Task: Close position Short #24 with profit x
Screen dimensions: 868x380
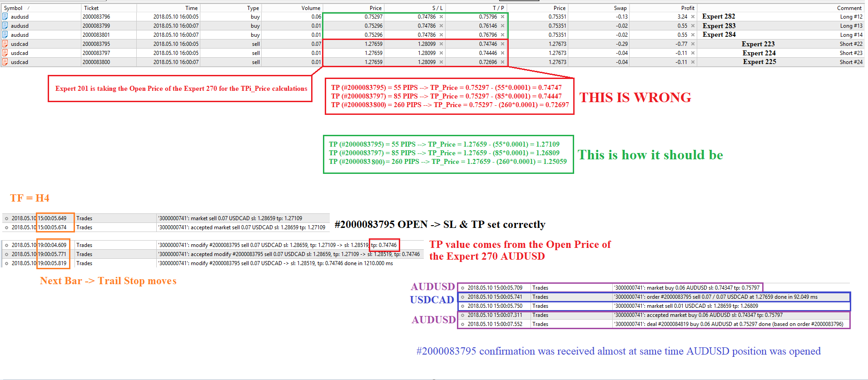Action: pyautogui.click(x=693, y=62)
